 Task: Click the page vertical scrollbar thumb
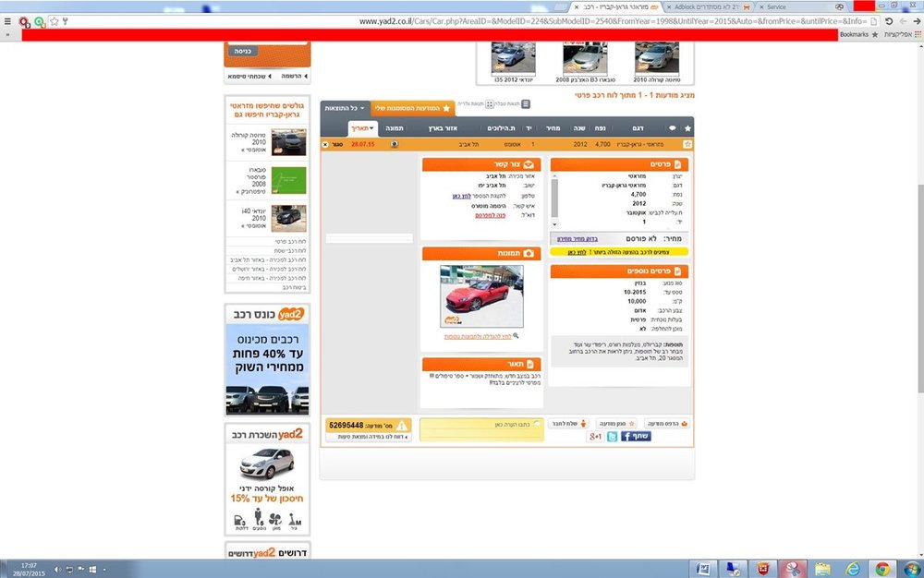pyautogui.click(x=920, y=288)
